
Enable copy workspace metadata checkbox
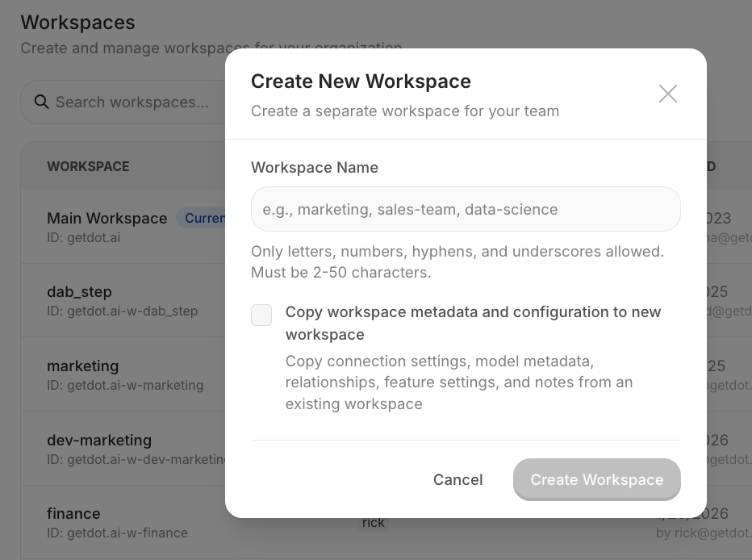(x=261, y=315)
